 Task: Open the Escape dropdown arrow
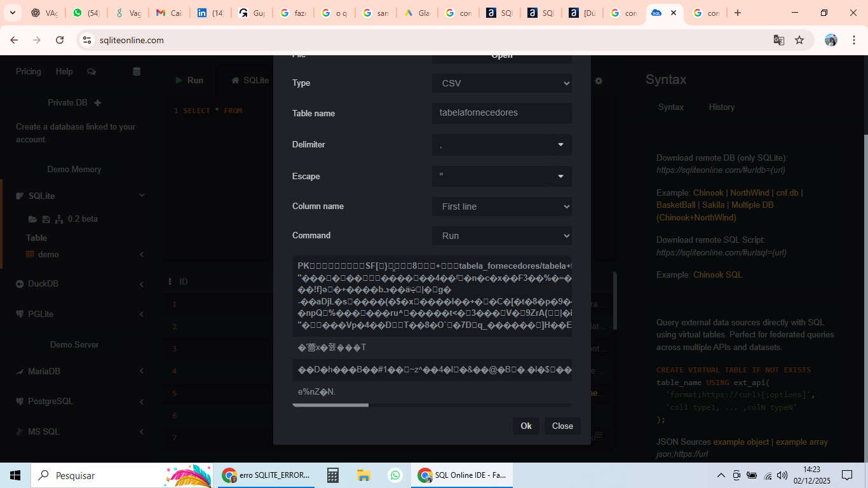(560, 177)
